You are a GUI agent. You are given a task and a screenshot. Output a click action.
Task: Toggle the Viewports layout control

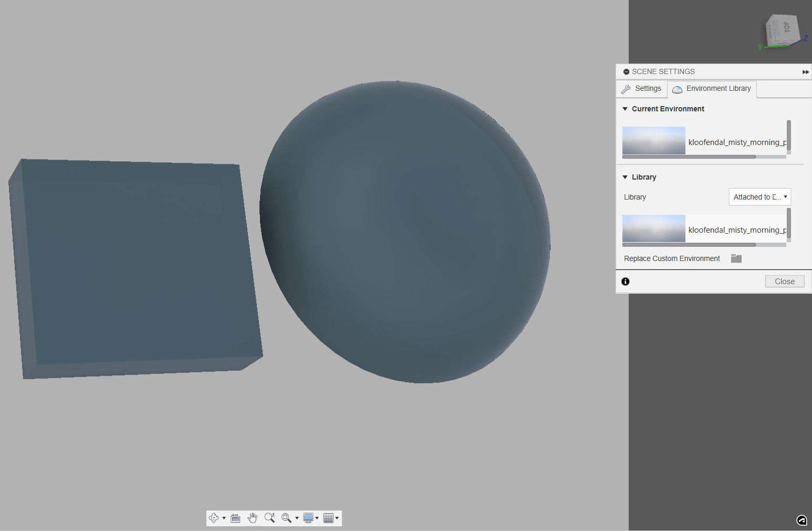point(329,518)
